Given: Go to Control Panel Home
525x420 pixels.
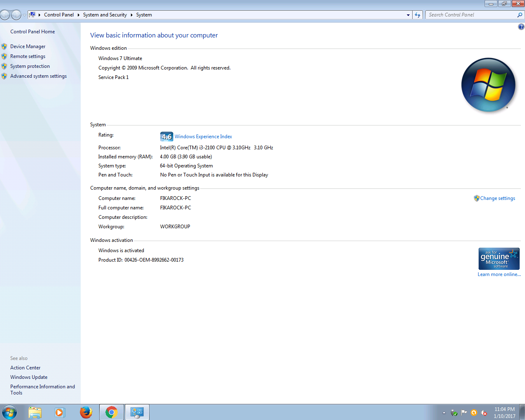Looking at the screenshot, I should [32, 31].
